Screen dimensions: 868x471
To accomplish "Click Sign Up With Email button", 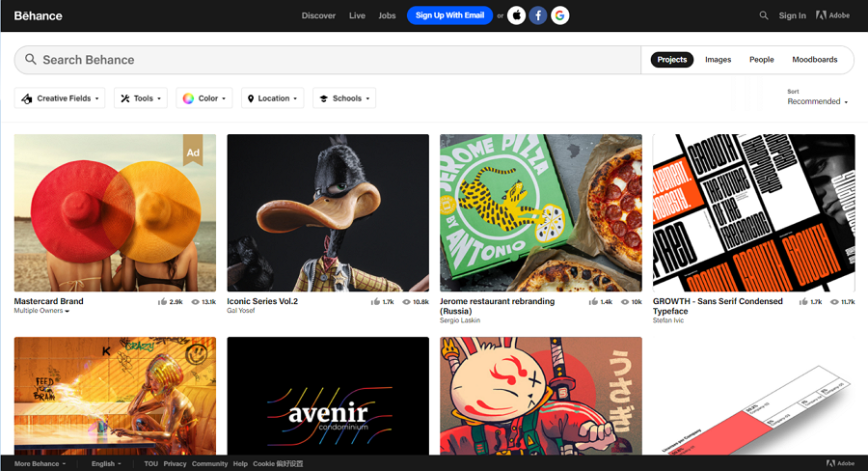I will [449, 15].
